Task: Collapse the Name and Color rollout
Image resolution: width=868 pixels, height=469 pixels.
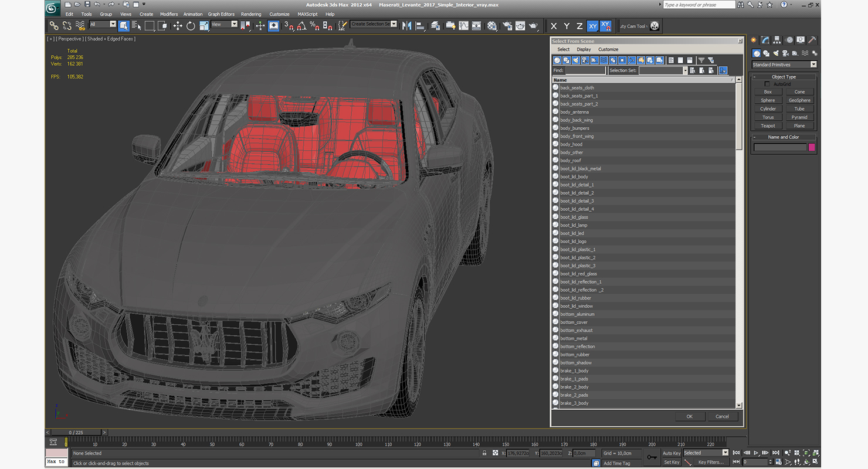Action: pos(784,137)
